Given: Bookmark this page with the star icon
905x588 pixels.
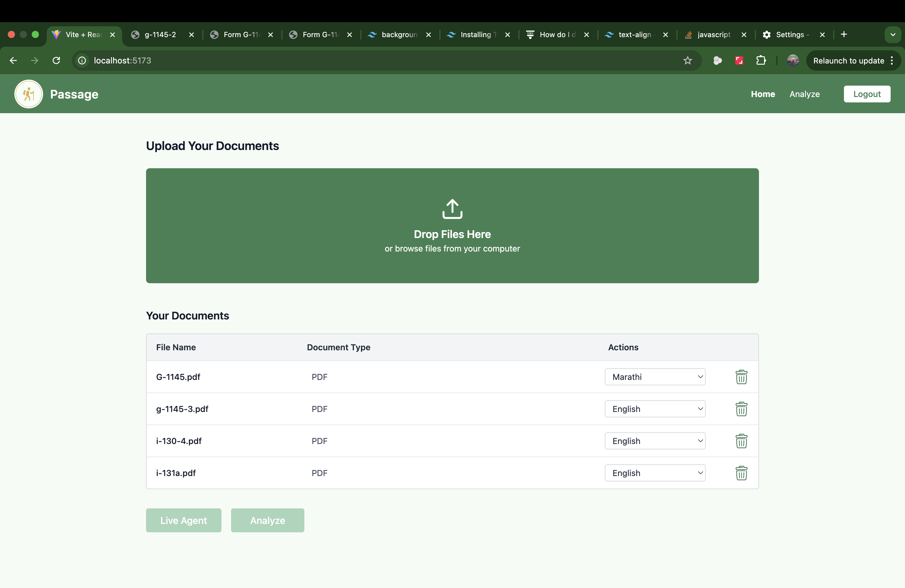Looking at the screenshot, I should [x=687, y=60].
